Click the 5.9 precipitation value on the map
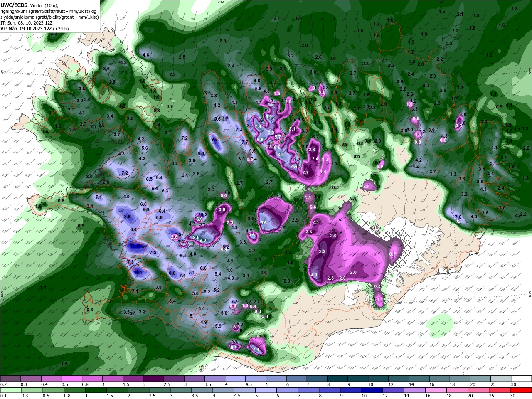 (218, 326)
